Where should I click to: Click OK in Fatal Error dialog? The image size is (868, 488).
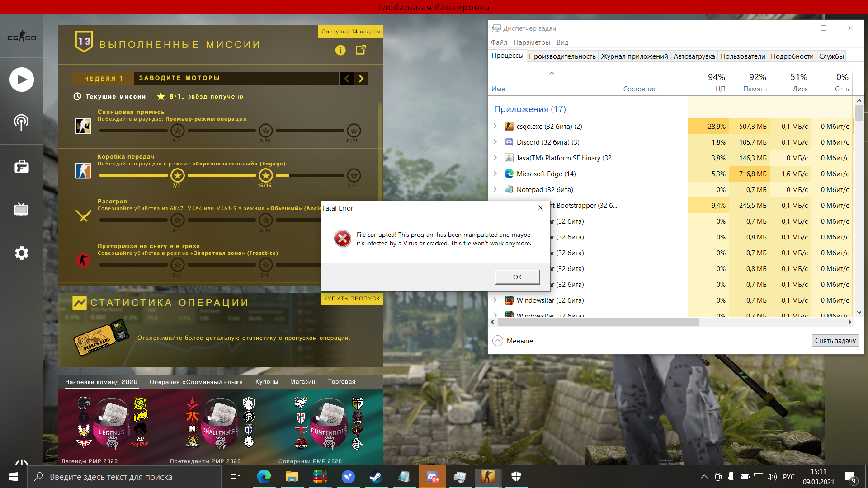click(517, 277)
